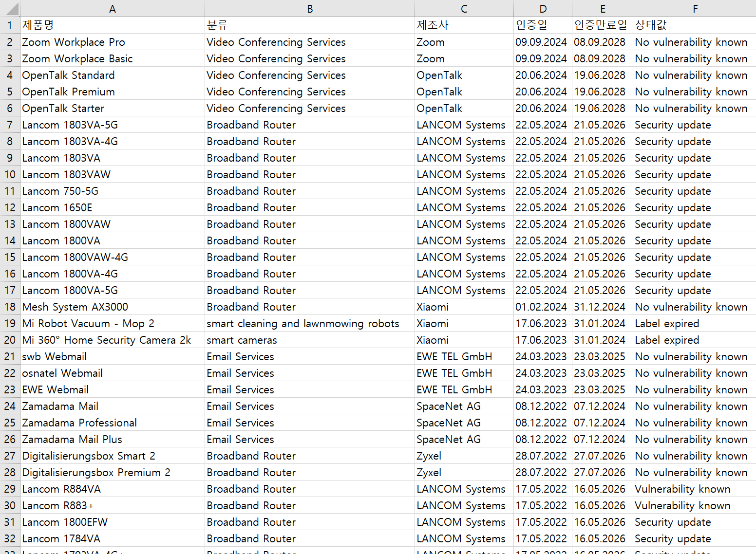Click header cell '인증일'
Screen dimensions: 756x554
point(543,25)
